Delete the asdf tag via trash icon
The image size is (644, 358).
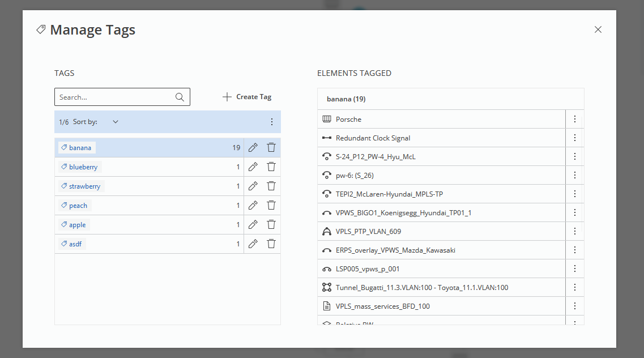(x=271, y=244)
